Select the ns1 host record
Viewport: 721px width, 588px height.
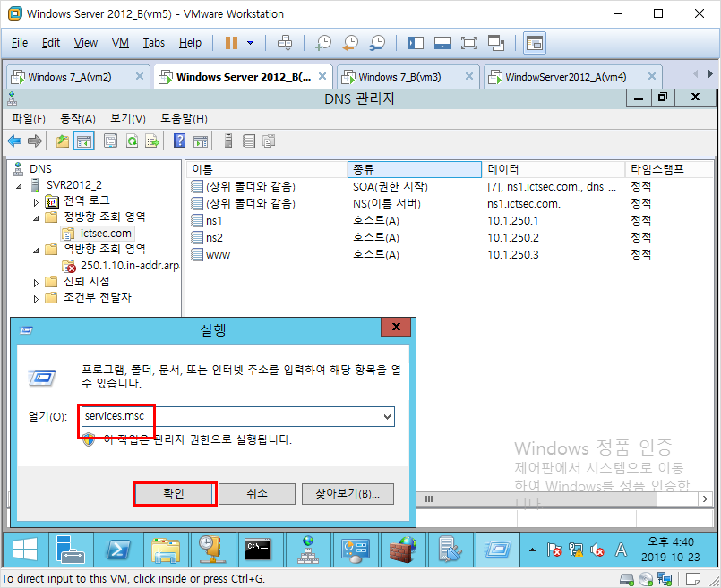point(214,221)
